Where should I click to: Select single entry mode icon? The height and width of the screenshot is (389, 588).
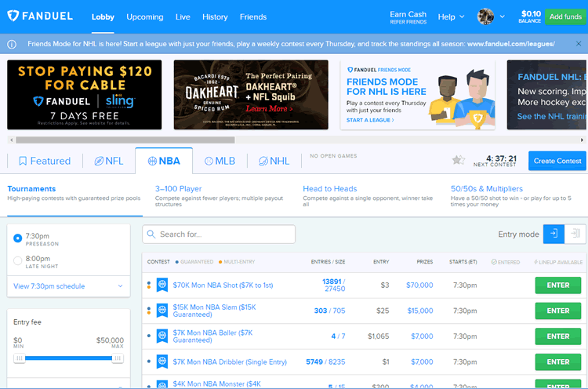[x=554, y=234]
